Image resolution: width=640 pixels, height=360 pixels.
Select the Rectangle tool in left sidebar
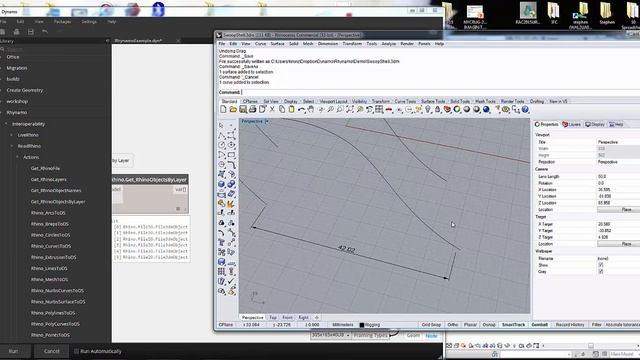click(x=231, y=155)
